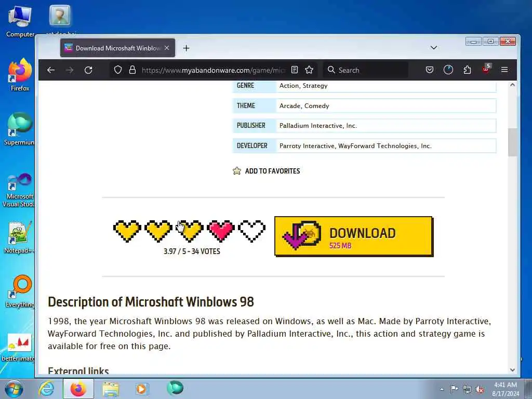The height and width of the screenshot is (399, 532).
Task: Open Pocket save icon in toolbar
Action: 430,70
